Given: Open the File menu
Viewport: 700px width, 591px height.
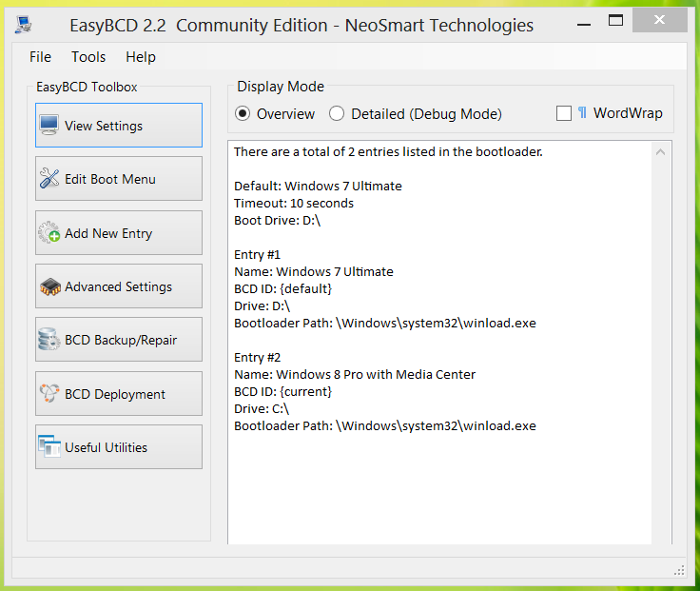Looking at the screenshot, I should [x=40, y=57].
